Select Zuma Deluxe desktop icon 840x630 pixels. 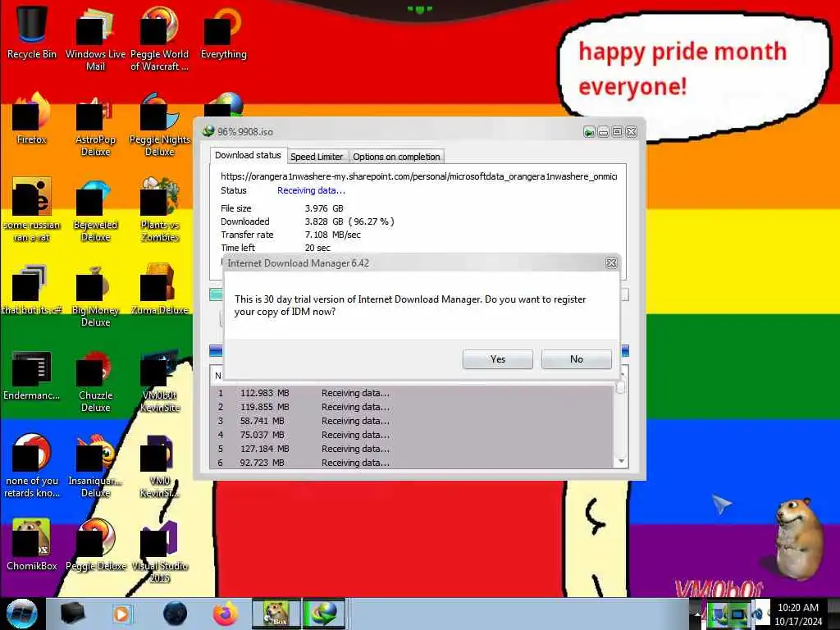[160, 290]
